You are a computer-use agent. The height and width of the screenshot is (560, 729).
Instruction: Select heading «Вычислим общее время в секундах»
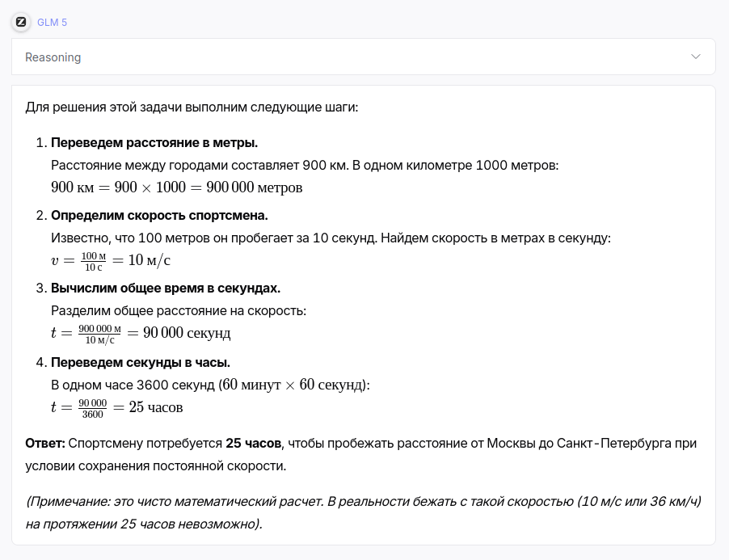tap(166, 288)
